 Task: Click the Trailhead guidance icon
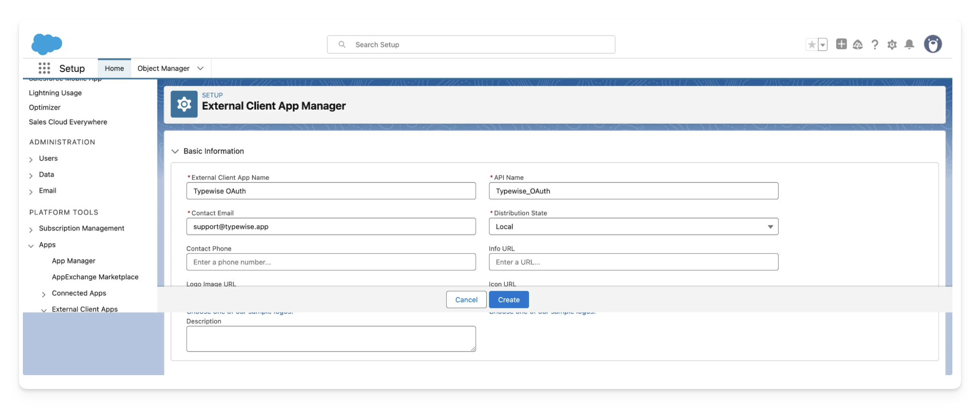coord(858,44)
